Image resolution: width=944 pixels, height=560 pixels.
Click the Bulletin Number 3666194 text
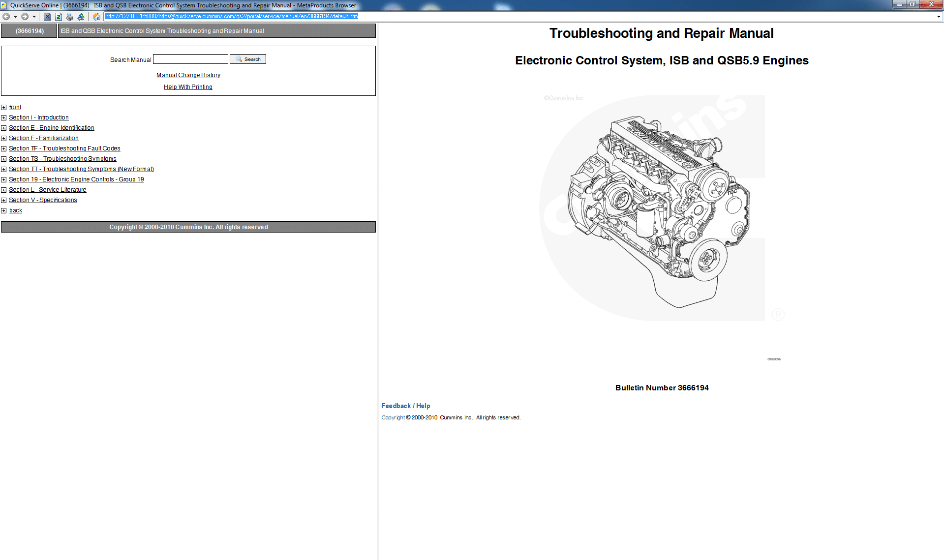pos(662,388)
